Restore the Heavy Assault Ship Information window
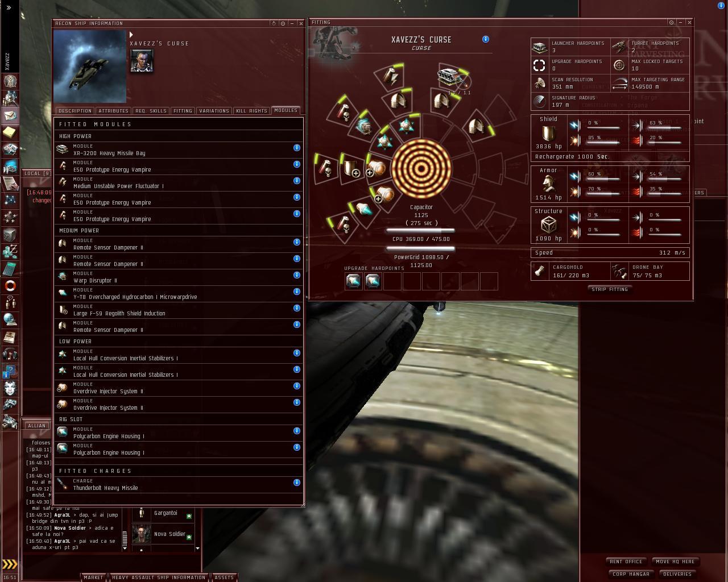This screenshot has height=582, width=728. click(x=159, y=577)
